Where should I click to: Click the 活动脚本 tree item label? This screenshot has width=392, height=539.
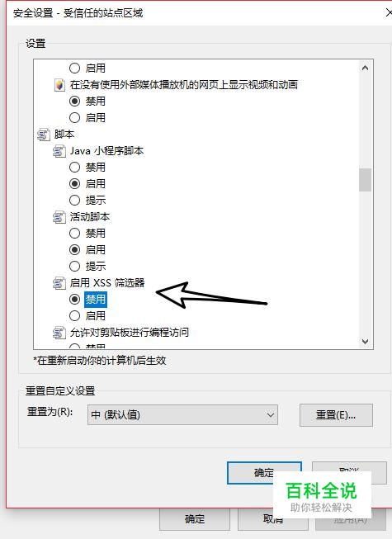click(x=90, y=217)
